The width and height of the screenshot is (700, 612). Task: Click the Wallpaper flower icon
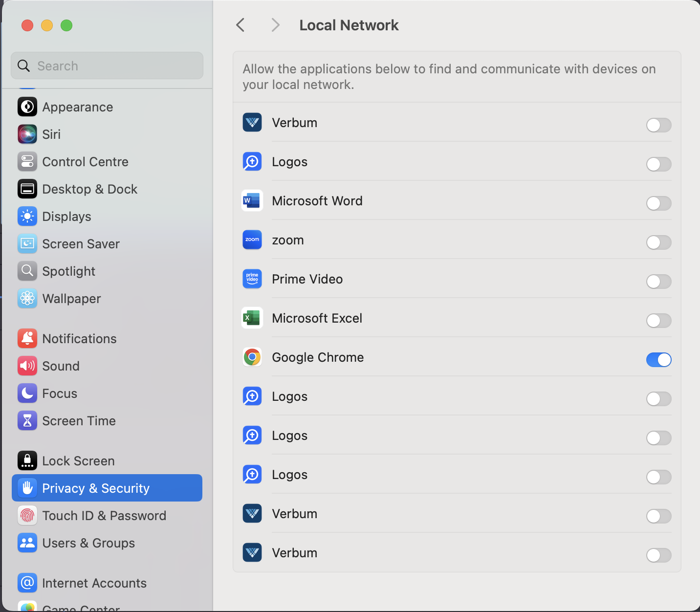click(27, 298)
